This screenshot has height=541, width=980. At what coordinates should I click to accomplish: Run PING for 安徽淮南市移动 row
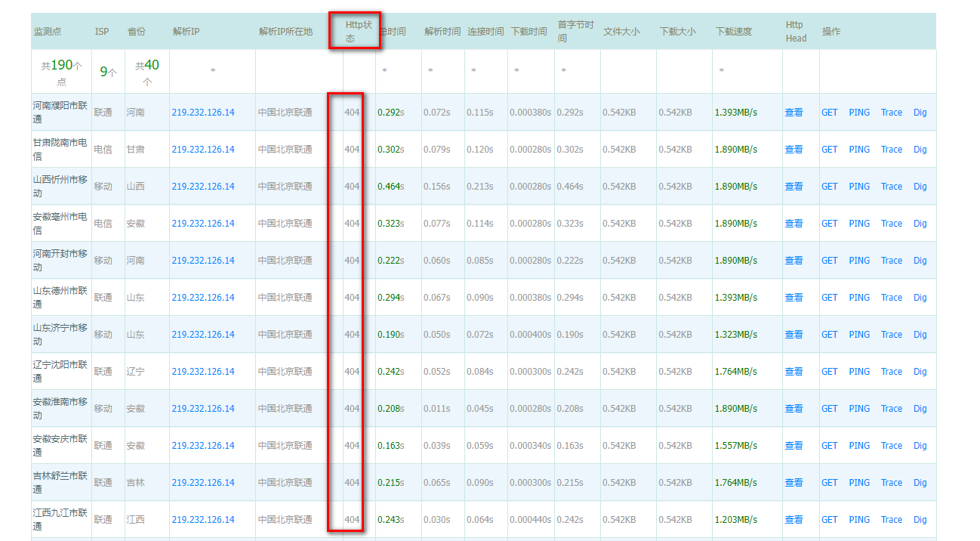859,409
